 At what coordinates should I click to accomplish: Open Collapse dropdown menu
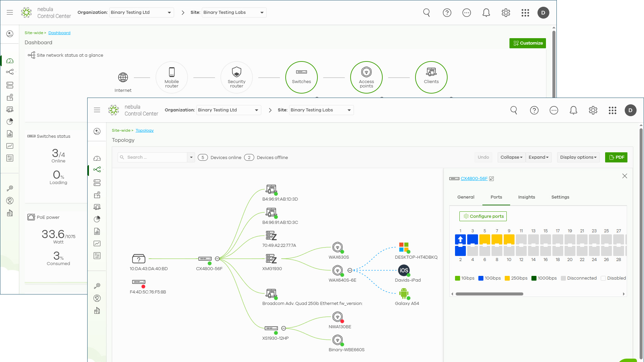click(x=511, y=157)
